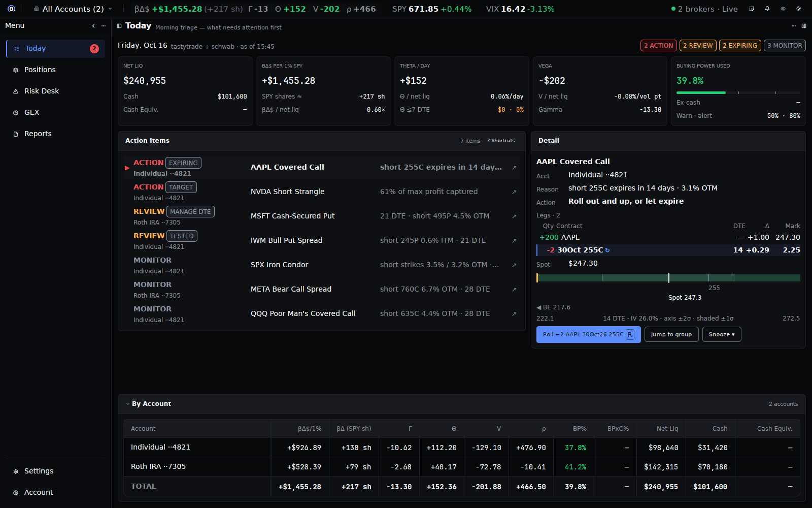
Task: Toggle the privacy eye icon in the top bar
Action: pyautogui.click(x=783, y=9)
